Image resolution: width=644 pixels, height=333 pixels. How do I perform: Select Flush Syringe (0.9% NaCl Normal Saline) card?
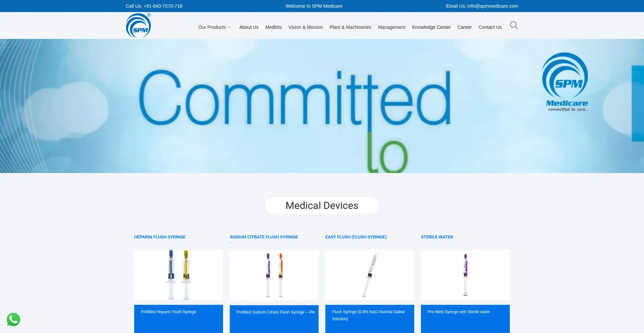click(370, 319)
